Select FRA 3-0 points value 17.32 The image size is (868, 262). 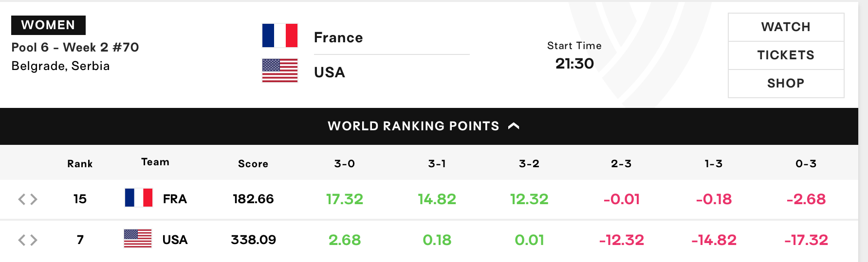tap(345, 199)
